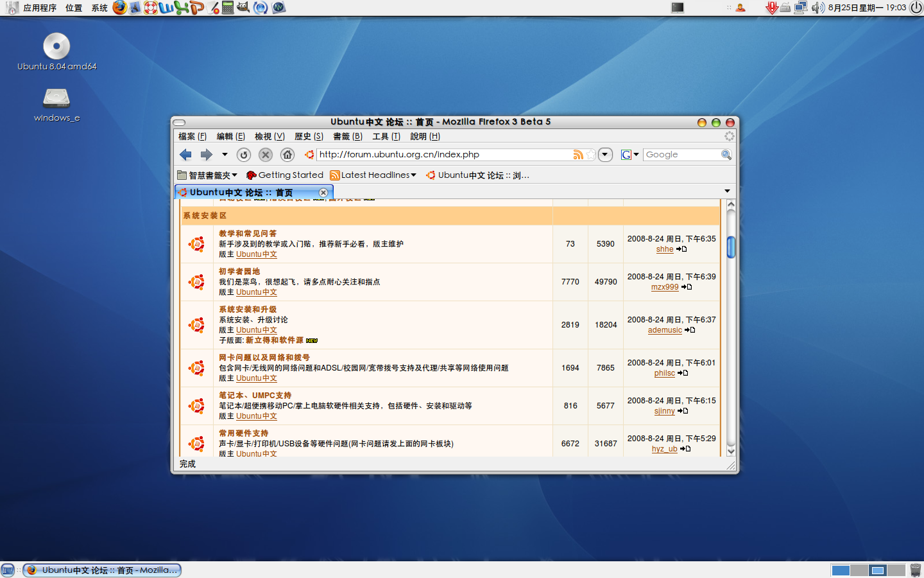Image resolution: width=924 pixels, height=578 pixels.
Task: Open the 网卡问题以及网络和拨号 forum
Action: [264, 358]
